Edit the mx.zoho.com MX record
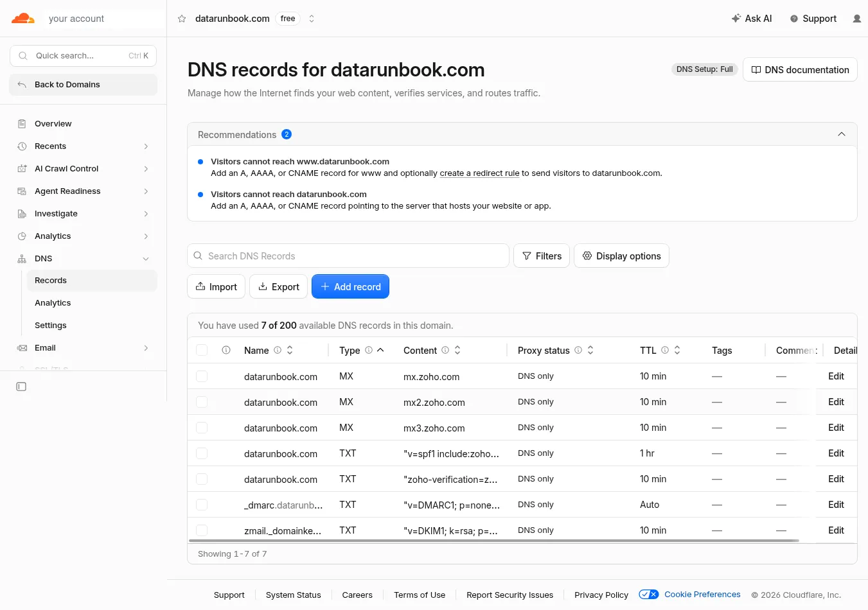The height and width of the screenshot is (610, 868). pyautogui.click(x=836, y=376)
